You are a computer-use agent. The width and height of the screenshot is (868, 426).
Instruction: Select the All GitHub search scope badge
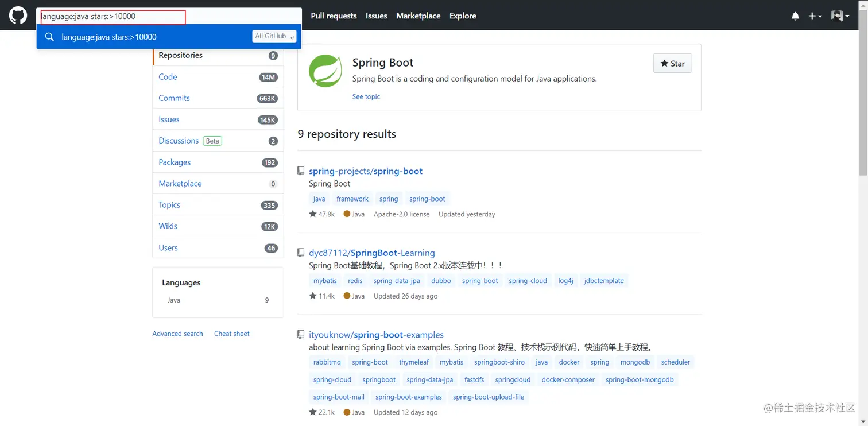(x=274, y=36)
